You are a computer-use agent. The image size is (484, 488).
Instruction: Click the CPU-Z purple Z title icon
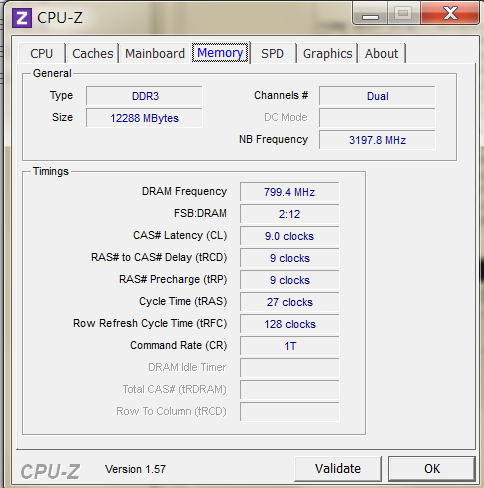pyautogui.click(x=22, y=18)
